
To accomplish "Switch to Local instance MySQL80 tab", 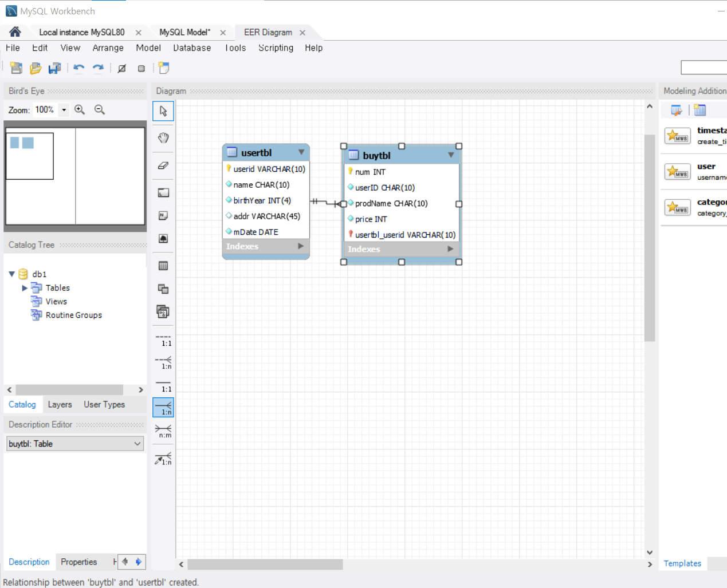I will (x=82, y=32).
